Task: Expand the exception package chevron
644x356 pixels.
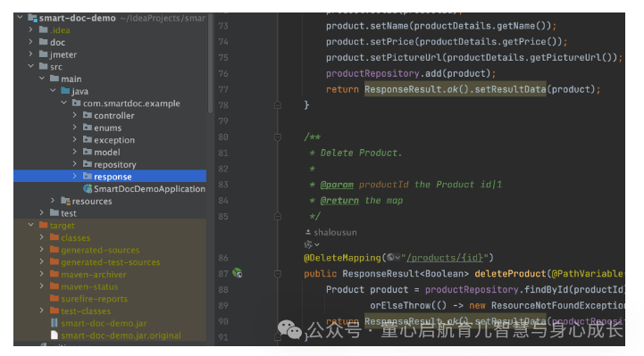Action: click(x=75, y=139)
